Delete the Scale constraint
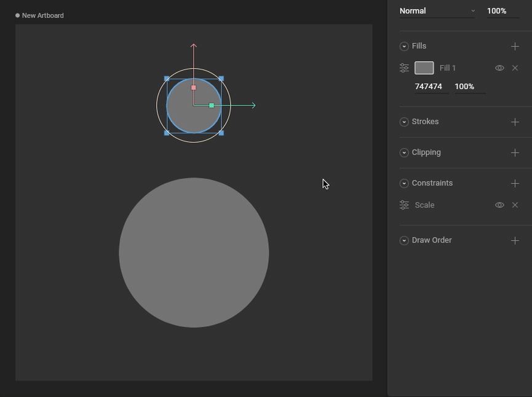 (515, 205)
